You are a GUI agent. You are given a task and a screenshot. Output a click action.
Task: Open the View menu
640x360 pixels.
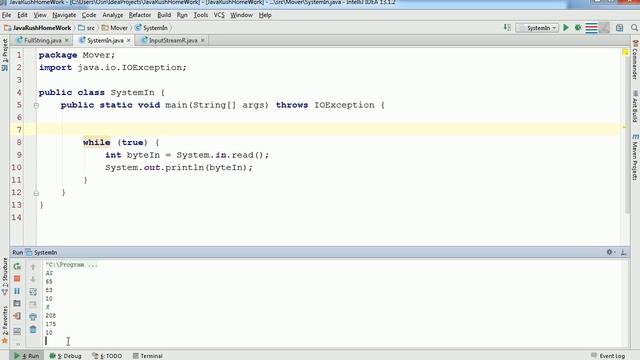click(x=40, y=15)
